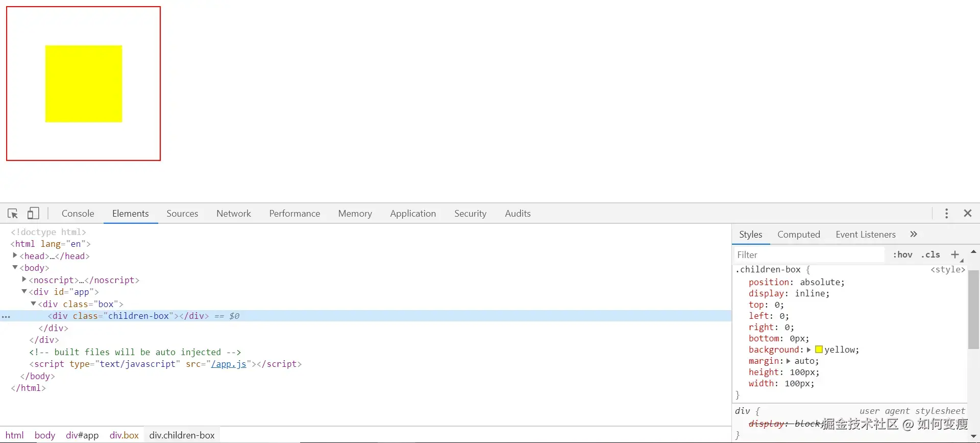Switch to the Computed sub-tab
Screen dimensions: 980x443
click(x=799, y=235)
